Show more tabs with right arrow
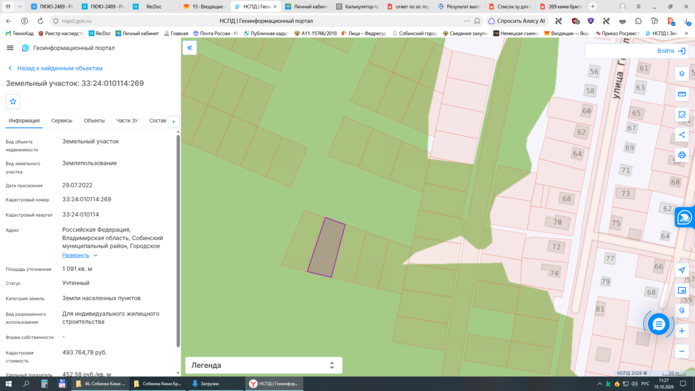Screen dimensions: 695x391 [x=174, y=121]
